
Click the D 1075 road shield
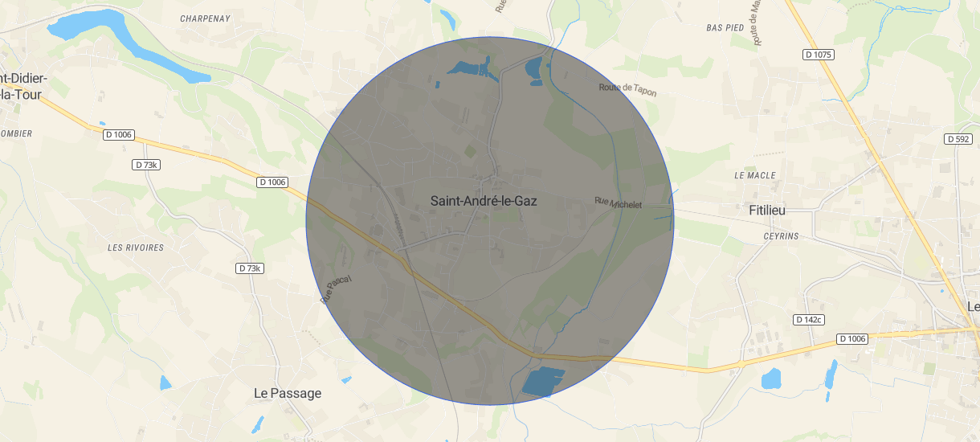819,55
